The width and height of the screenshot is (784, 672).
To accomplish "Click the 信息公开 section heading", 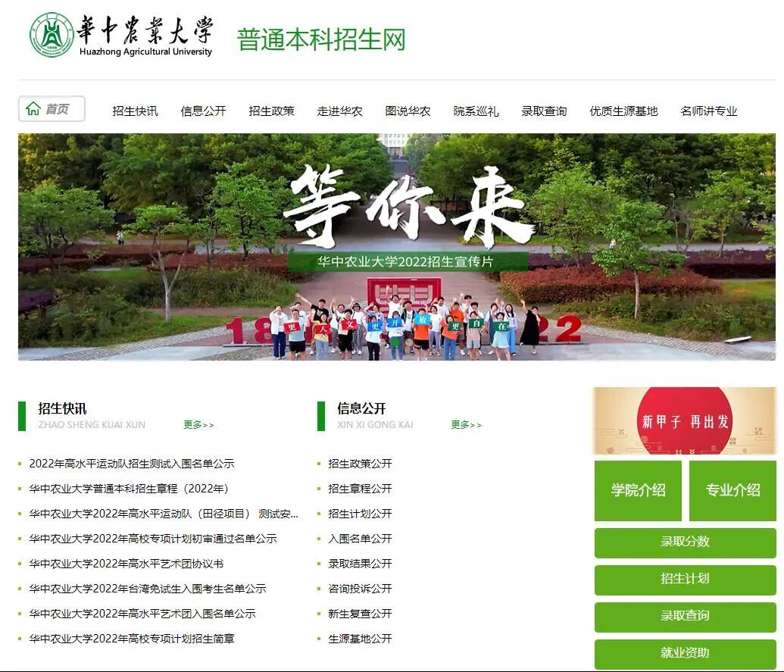I will (361, 408).
